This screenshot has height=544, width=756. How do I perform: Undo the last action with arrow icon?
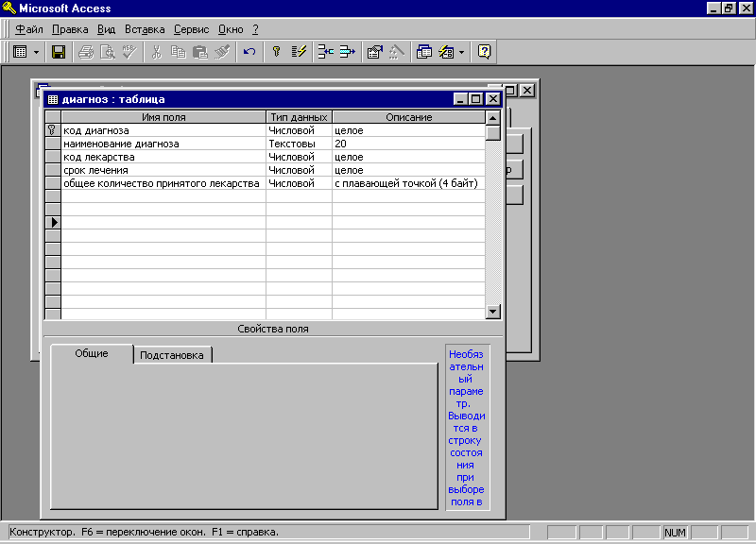(x=249, y=52)
